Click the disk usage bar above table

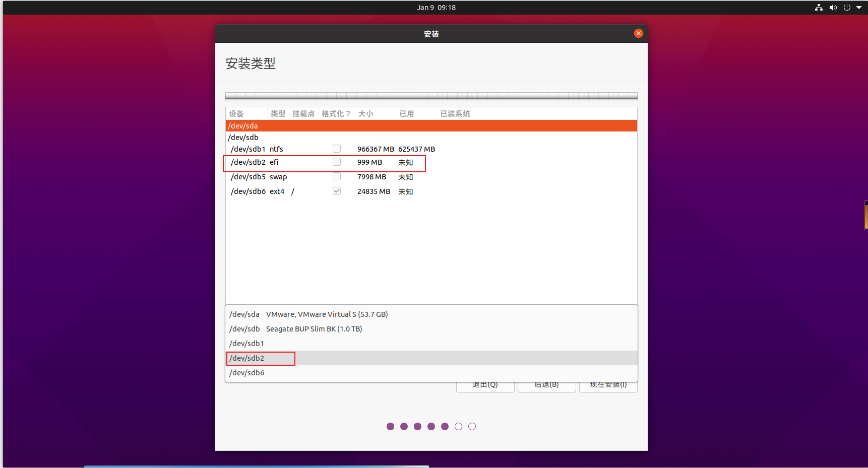pyautogui.click(x=431, y=96)
